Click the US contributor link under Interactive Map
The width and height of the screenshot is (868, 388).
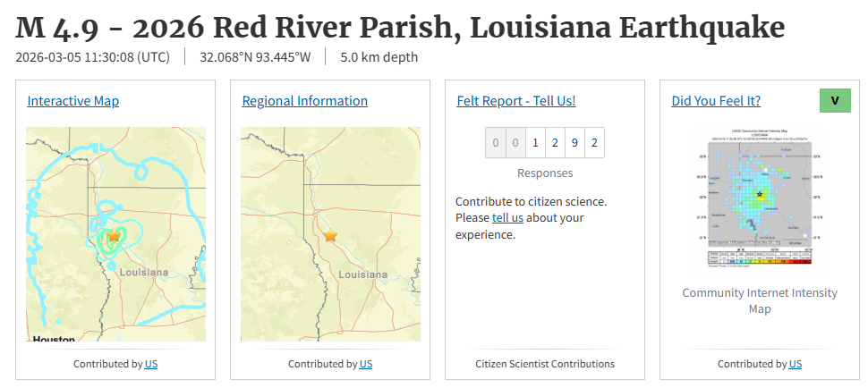pyautogui.click(x=151, y=364)
